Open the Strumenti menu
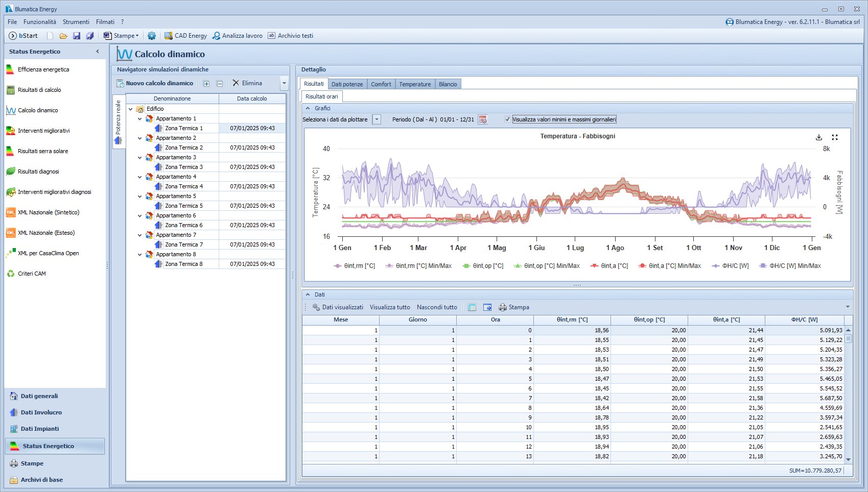Screen dimensions: 868x492 (76, 22)
